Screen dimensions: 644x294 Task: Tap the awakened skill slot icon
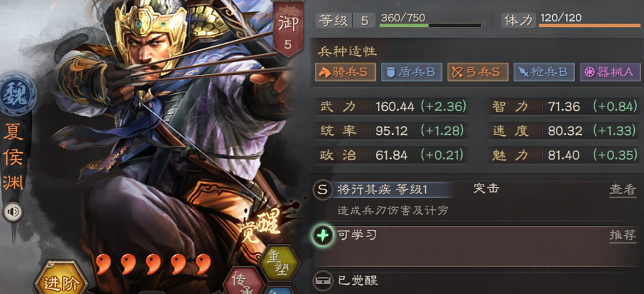pos(323,281)
